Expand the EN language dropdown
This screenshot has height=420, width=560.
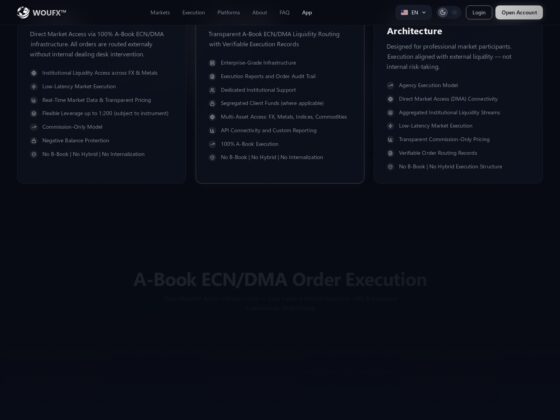pos(414,12)
